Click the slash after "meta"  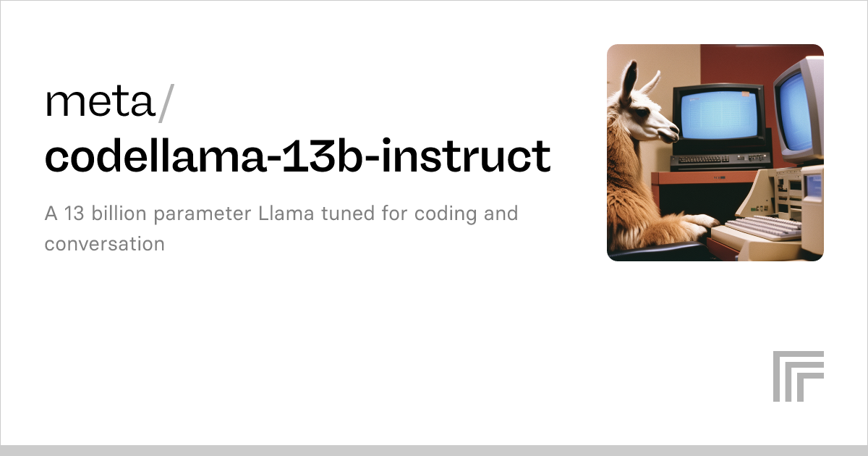pos(166,104)
